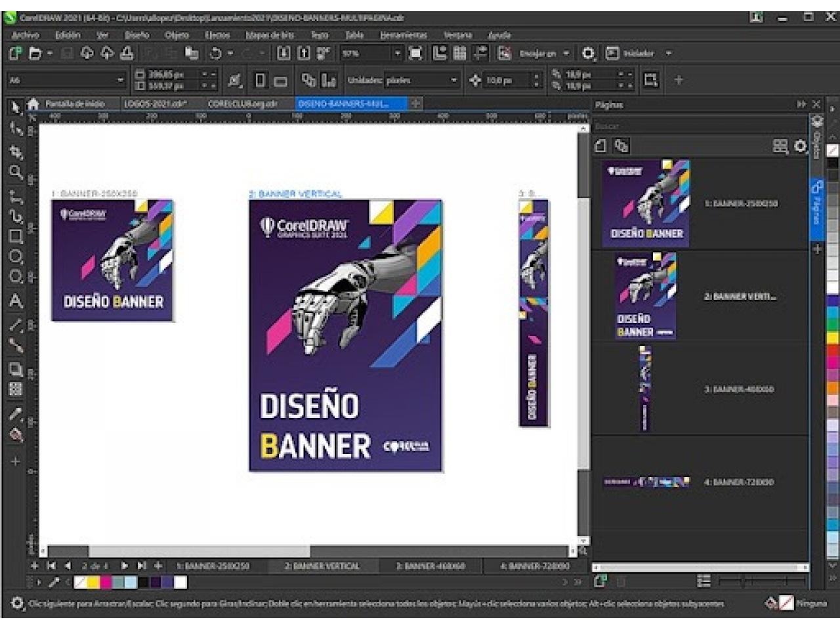Image resolution: width=840 pixels, height=630 pixels.
Task: Go to page tab 3: BANNER-460X60
Action: point(430,566)
